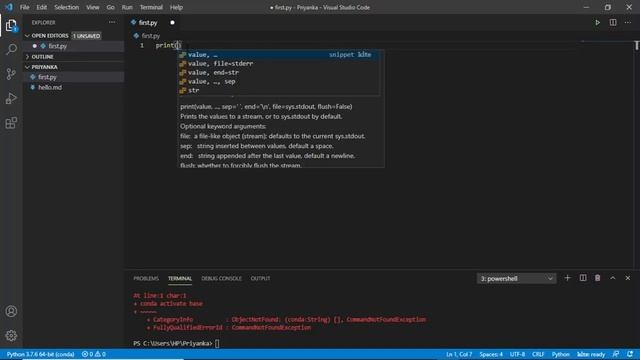Select the 'value, end=str' suggestion

tap(279, 73)
